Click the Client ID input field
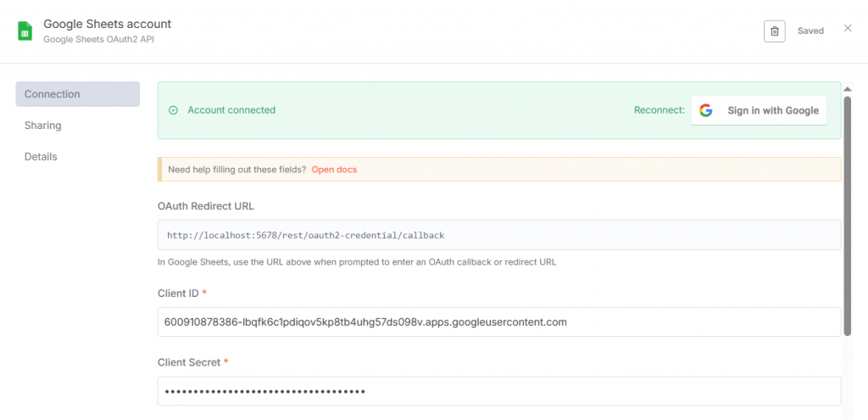Viewport: 868px width, 420px height. pos(499,322)
